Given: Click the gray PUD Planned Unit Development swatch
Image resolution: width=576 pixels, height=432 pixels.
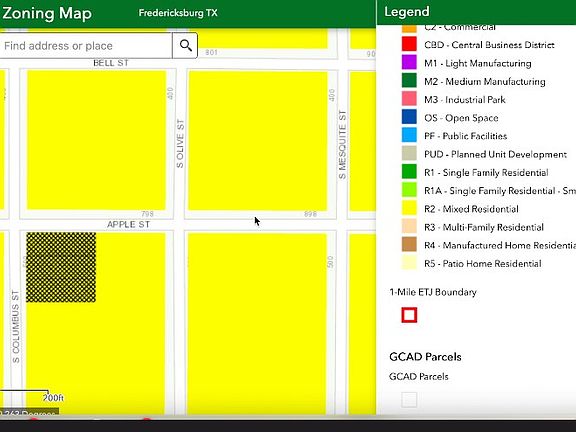Looking at the screenshot, I should pyautogui.click(x=409, y=154).
